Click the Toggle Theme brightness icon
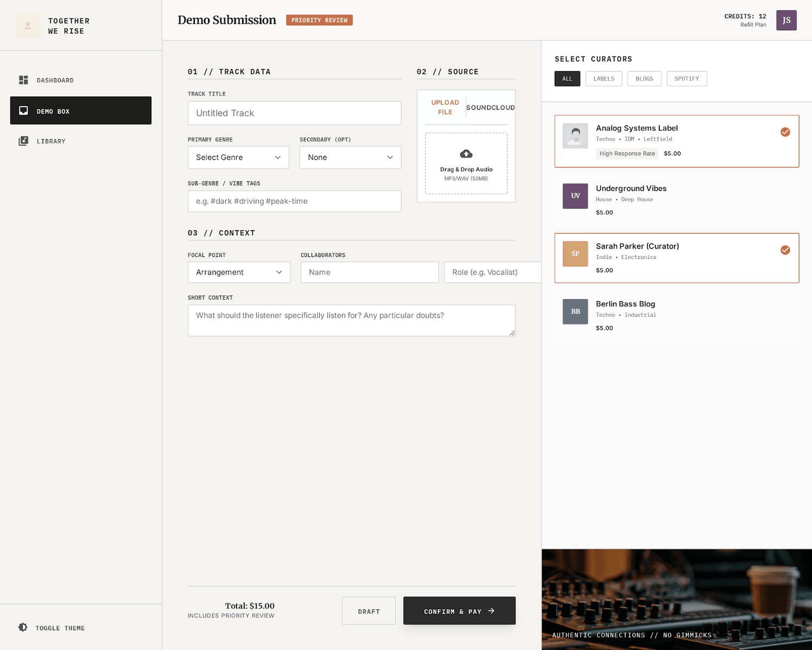 [23, 627]
